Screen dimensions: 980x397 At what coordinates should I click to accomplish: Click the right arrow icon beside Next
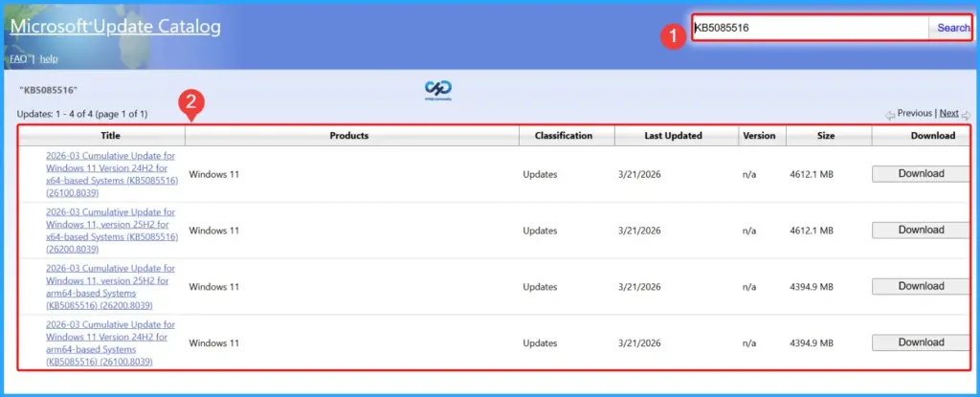pyautogui.click(x=966, y=114)
